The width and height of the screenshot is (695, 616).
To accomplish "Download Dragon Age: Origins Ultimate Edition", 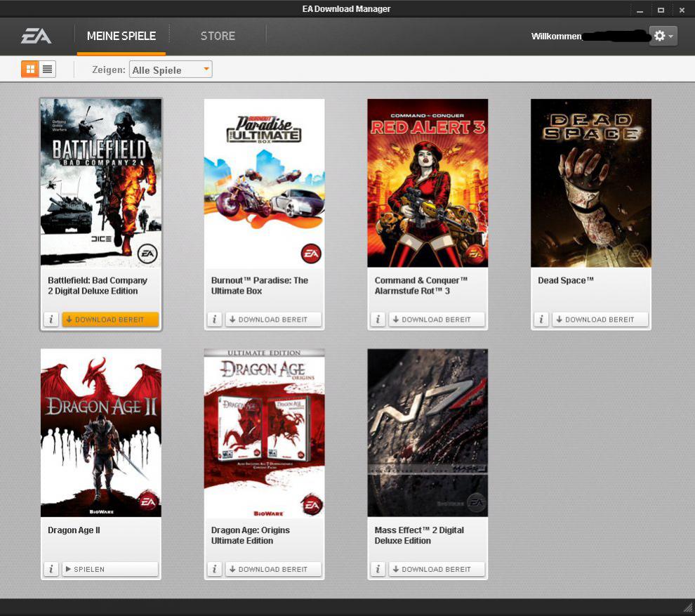I will (274, 569).
